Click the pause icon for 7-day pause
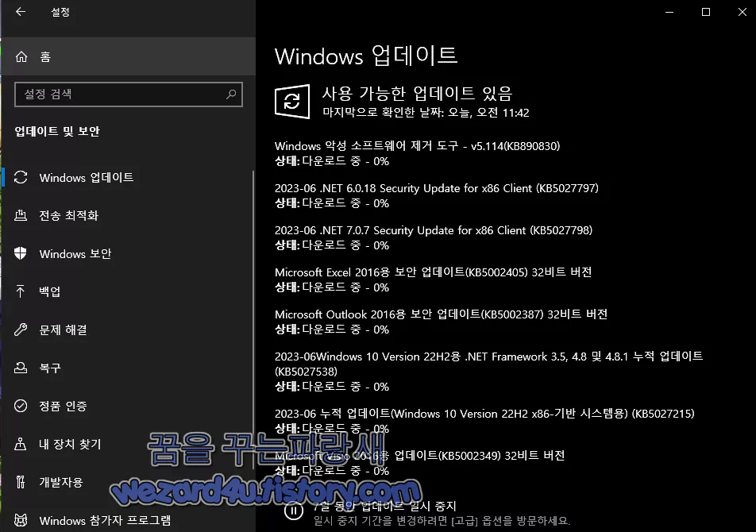This screenshot has height=532, width=756. click(x=294, y=511)
